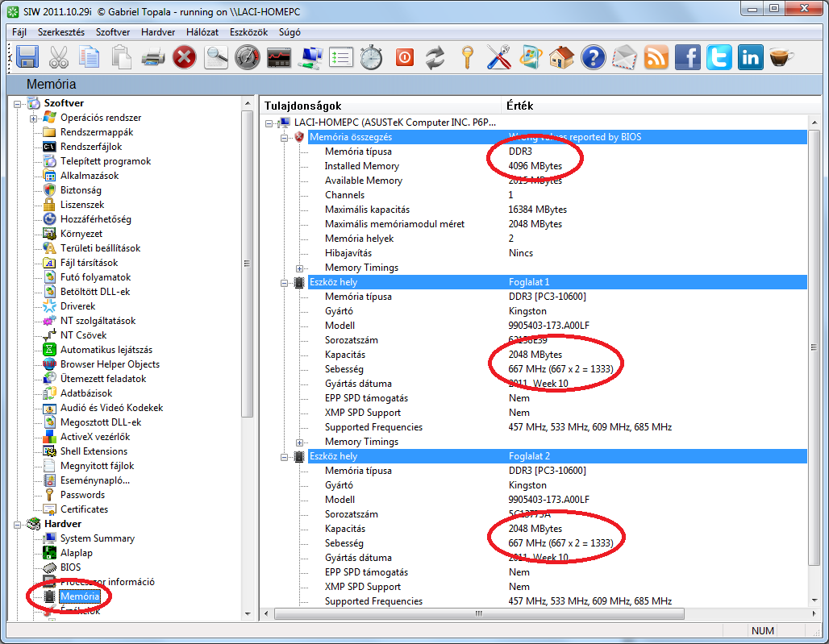Click the stopwatch toolbar icon
829x644 pixels.
(x=371, y=57)
